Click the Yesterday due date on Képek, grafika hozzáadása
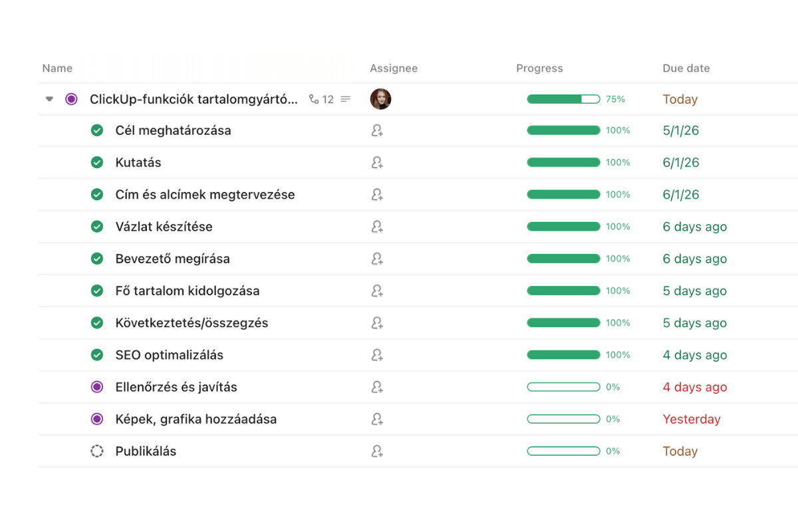 tap(692, 419)
